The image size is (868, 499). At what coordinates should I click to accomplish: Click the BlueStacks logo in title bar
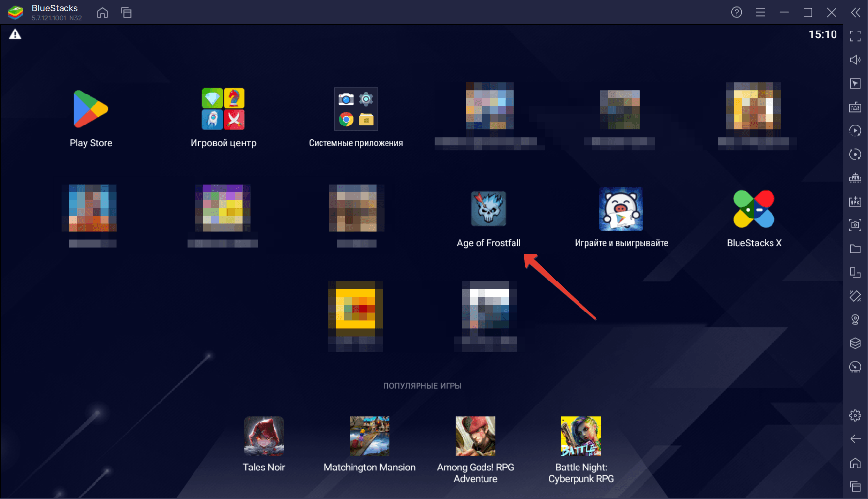coord(15,12)
